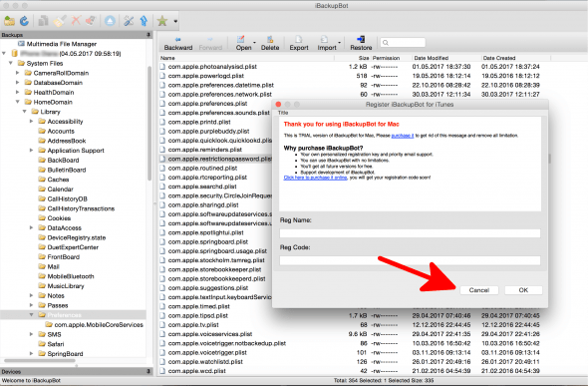588x386 pixels.
Task: Click the grayed Forward navigation button
Action: point(210,44)
